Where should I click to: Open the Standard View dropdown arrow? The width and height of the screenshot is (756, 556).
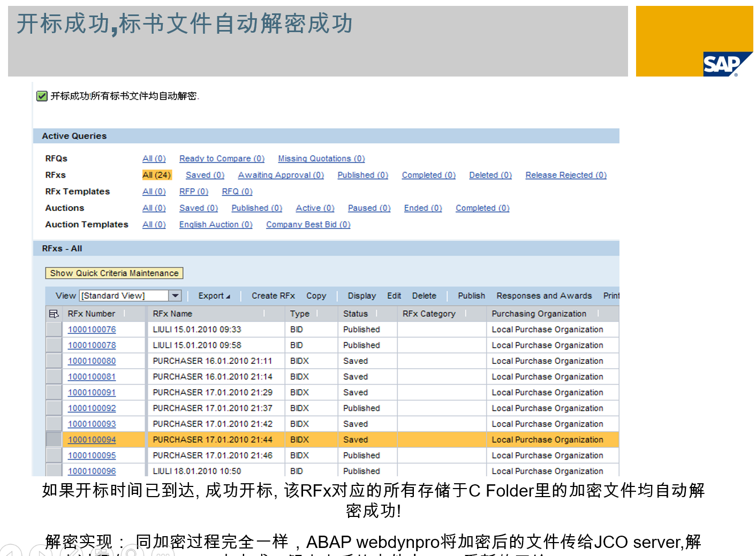175,295
